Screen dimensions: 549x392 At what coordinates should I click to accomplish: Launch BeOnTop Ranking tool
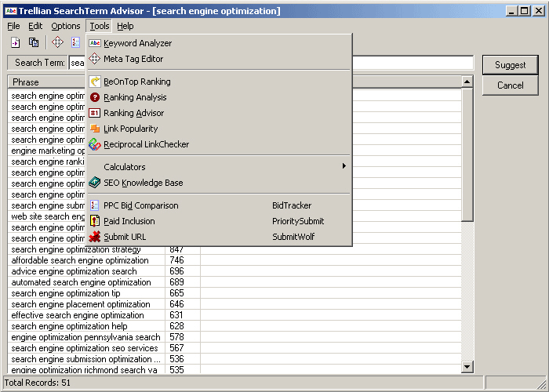(x=219, y=82)
